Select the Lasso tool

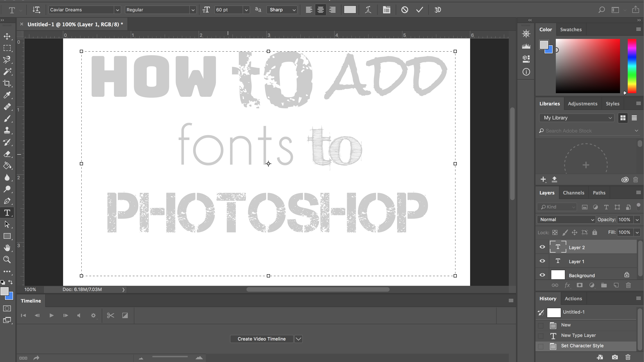coord(7,60)
